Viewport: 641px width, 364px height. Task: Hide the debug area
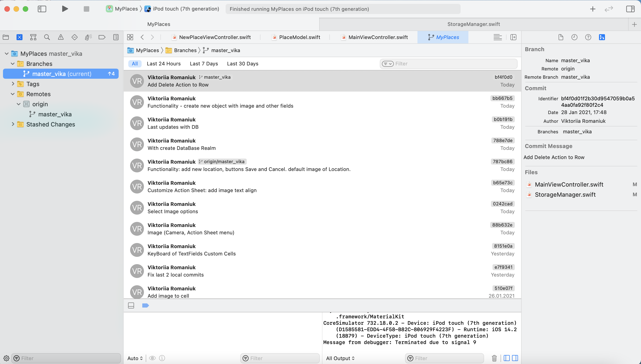tap(131, 305)
